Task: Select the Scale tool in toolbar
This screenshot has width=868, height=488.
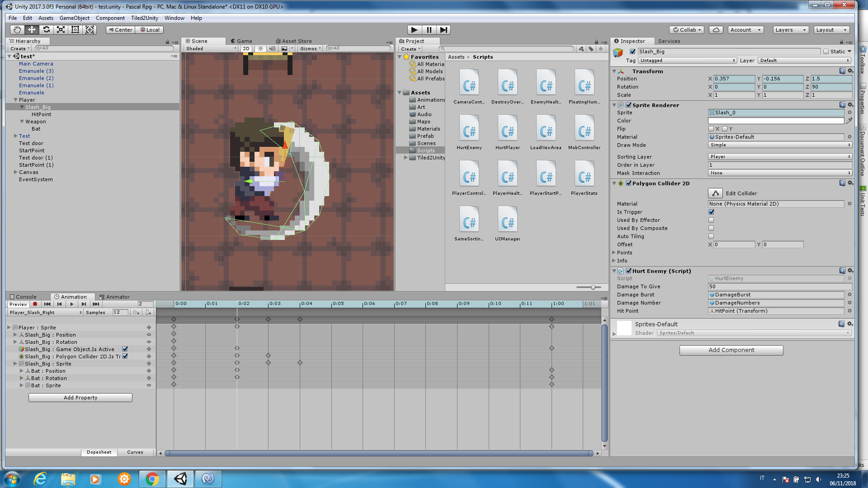Action: pos(61,30)
